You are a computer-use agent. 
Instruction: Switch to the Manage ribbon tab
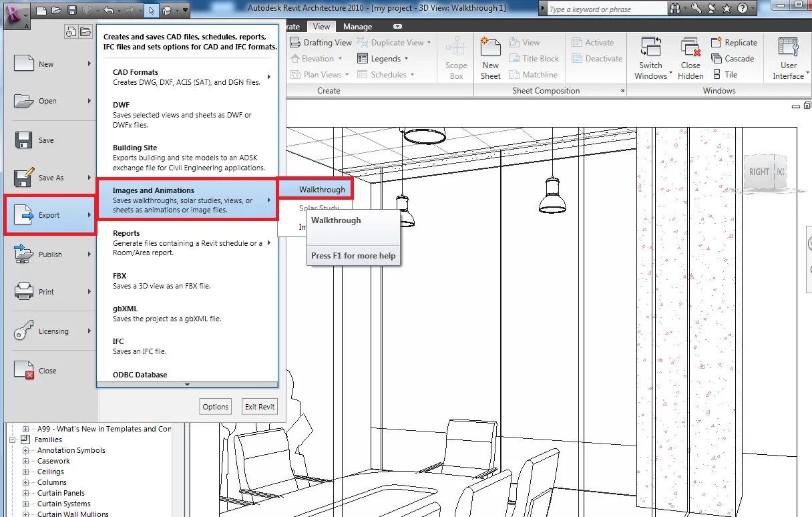coord(358,27)
